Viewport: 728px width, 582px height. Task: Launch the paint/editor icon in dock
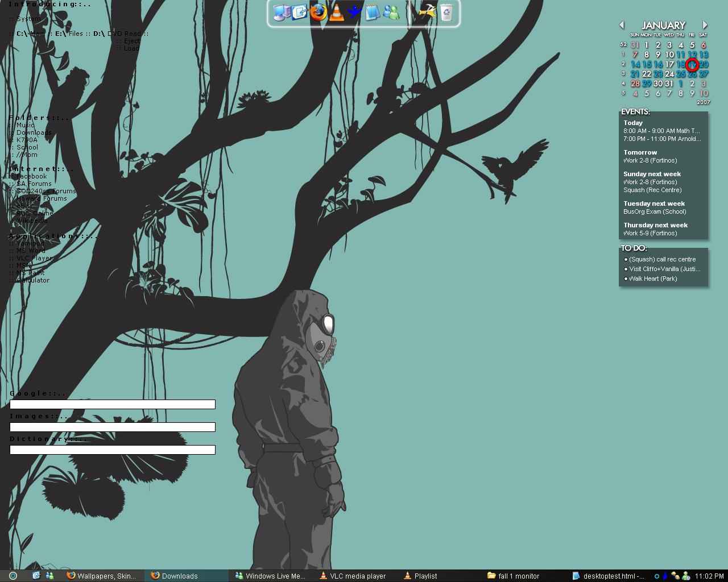[x=300, y=12]
